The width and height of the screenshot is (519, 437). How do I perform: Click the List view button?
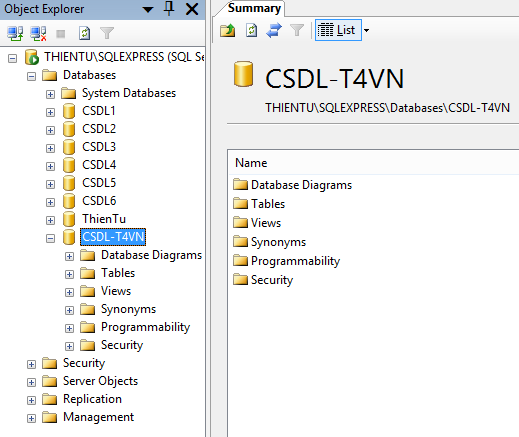[338, 30]
